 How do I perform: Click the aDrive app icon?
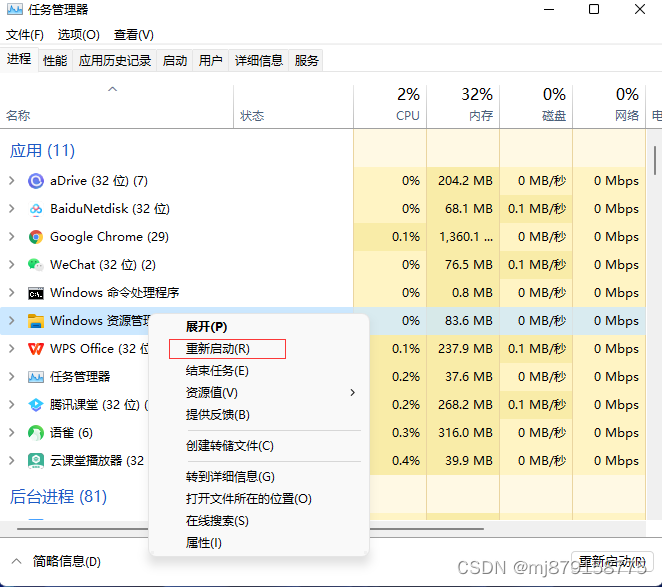click(x=36, y=181)
